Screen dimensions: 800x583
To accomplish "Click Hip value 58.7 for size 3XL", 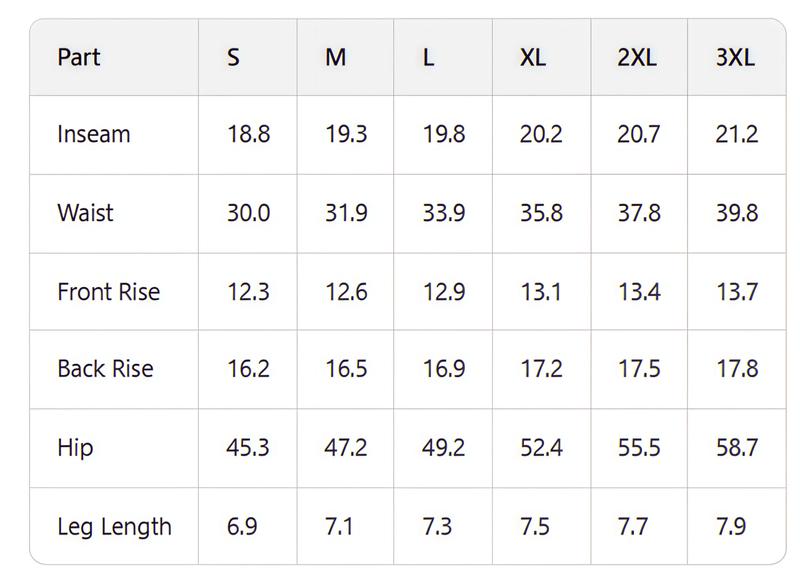I will point(737,447).
